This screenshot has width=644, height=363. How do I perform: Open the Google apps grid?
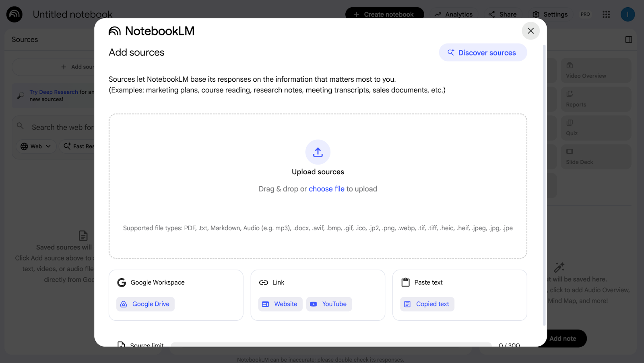[x=606, y=14]
